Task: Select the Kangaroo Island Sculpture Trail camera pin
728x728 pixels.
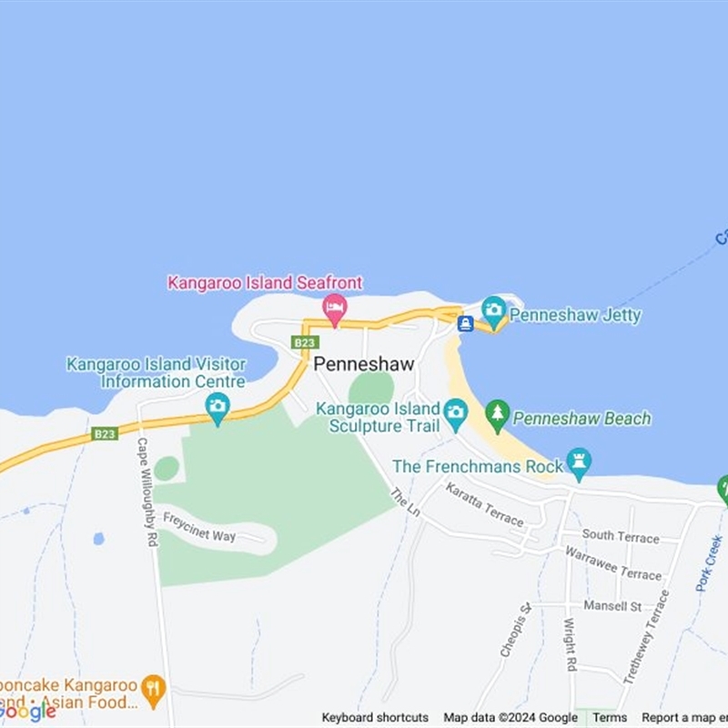Action: pyautogui.click(x=456, y=415)
